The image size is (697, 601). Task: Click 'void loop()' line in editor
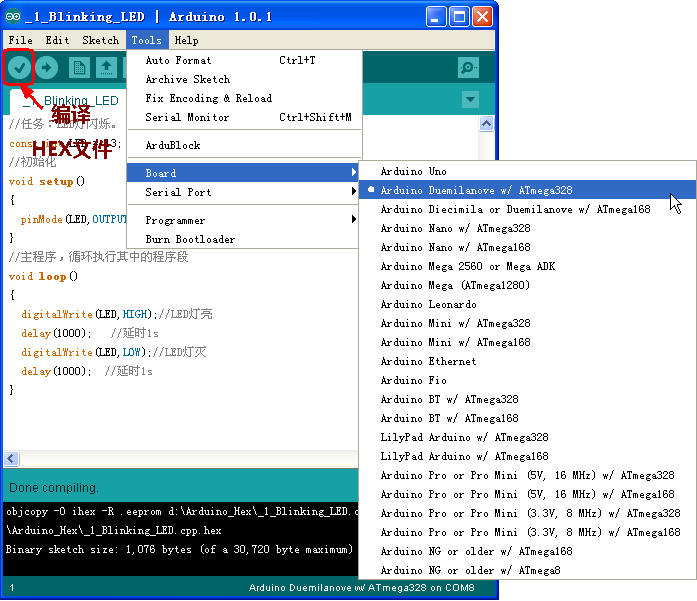point(43,276)
